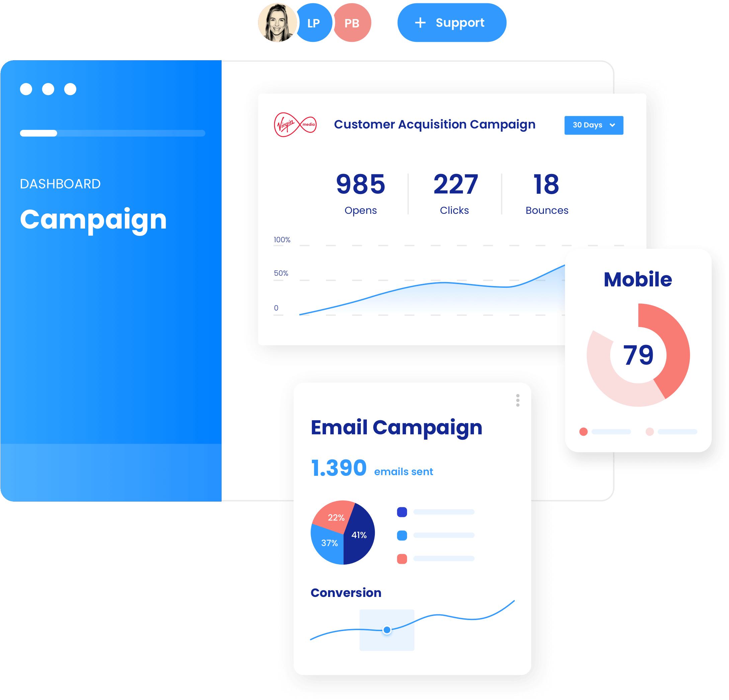
Task: Open Email Campaign chart expander
Action: pyautogui.click(x=517, y=400)
